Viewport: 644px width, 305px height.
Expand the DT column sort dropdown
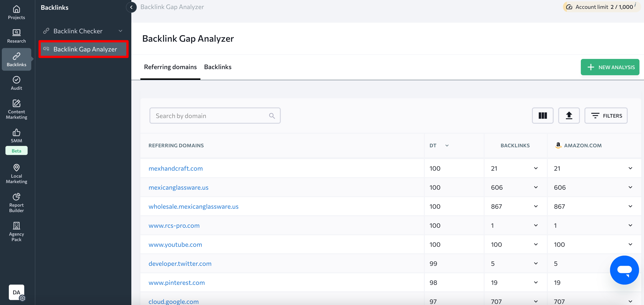click(x=447, y=145)
